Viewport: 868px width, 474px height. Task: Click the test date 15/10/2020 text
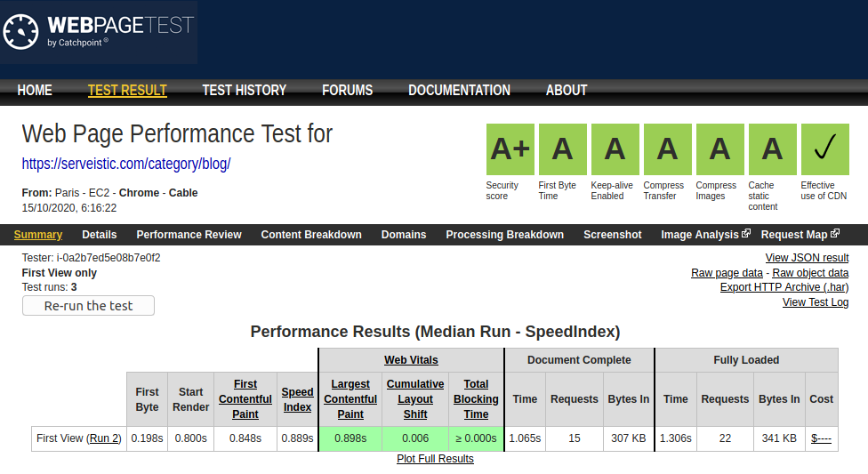69,208
